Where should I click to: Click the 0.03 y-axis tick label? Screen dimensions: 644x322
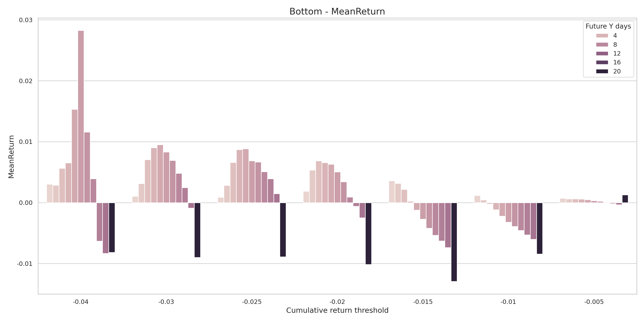(26, 20)
